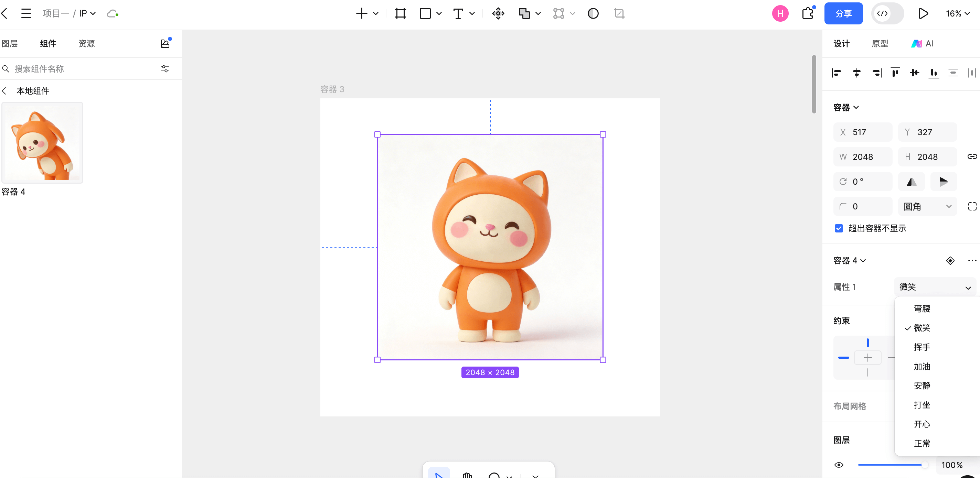980x478 pixels.
Task: Click the align left icon
Action: [x=837, y=72]
